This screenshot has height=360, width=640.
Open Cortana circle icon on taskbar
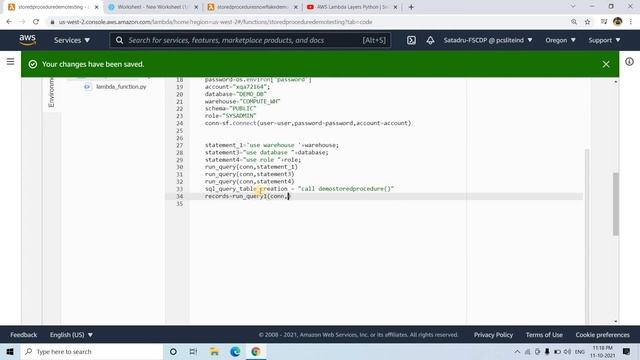(173, 351)
